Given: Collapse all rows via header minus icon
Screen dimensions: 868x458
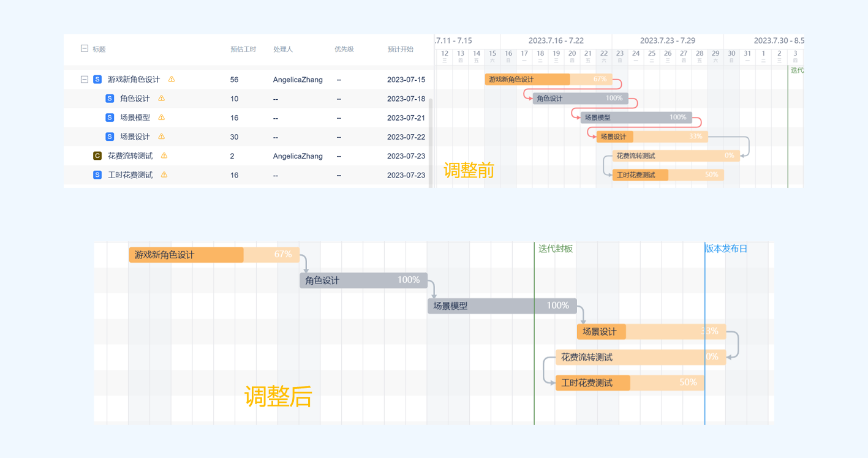Looking at the screenshot, I should click(85, 48).
